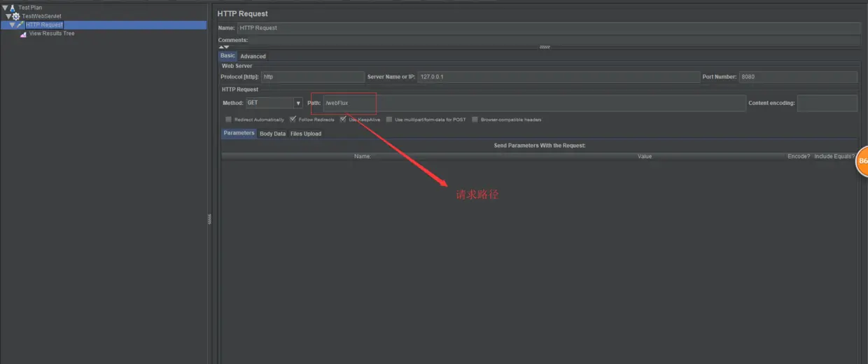868x364 pixels.
Task: Select Test Plan in the tree
Action: click(x=30, y=7)
